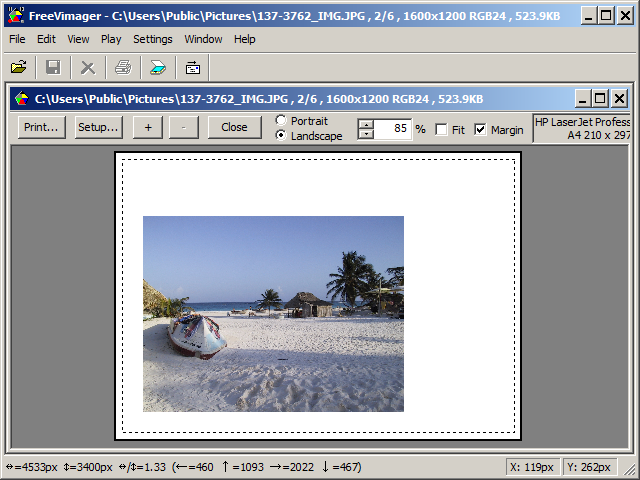
Task: Delete the image with the X icon
Action: pos(88,67)
